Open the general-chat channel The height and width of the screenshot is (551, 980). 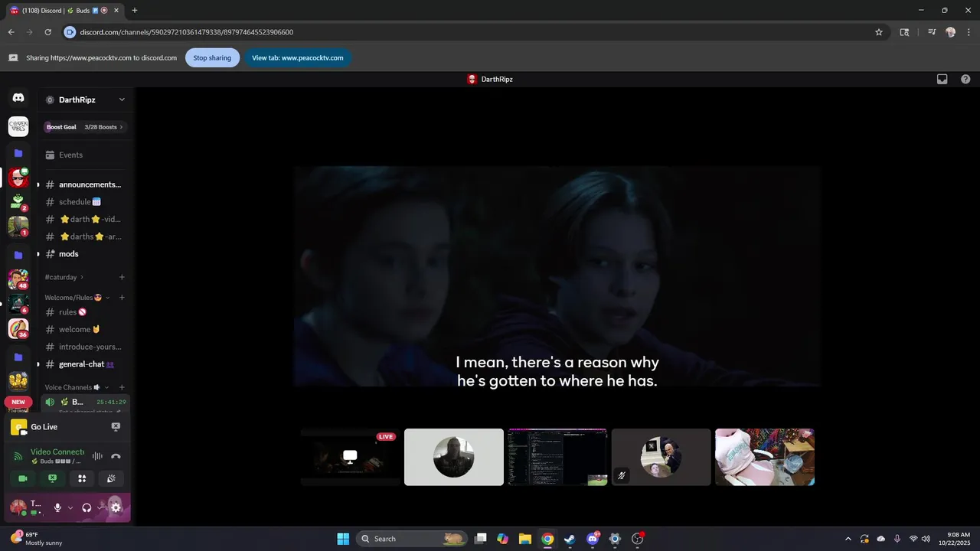coord(84,364)
